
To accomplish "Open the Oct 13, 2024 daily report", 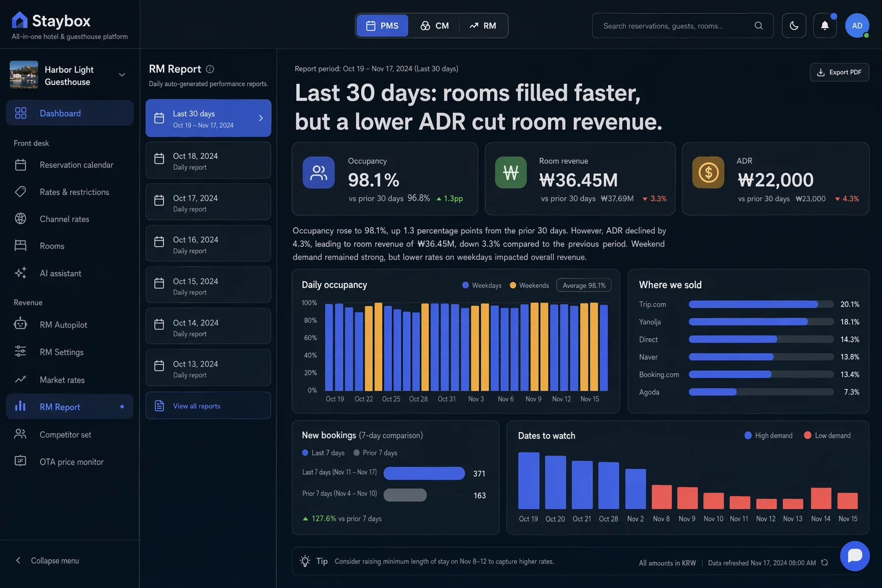I will click(208, 368).
